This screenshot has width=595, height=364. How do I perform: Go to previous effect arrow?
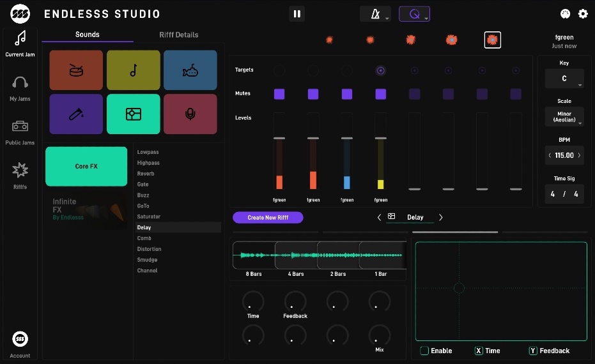[379, 217]
